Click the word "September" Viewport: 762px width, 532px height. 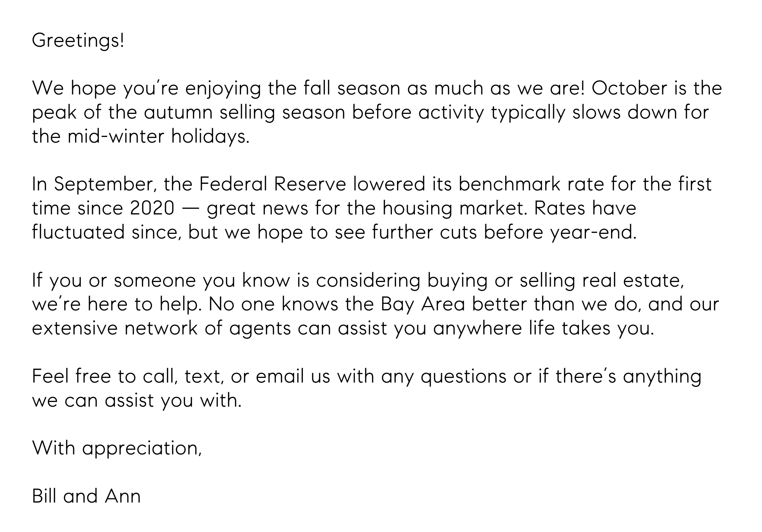point(105,185)
